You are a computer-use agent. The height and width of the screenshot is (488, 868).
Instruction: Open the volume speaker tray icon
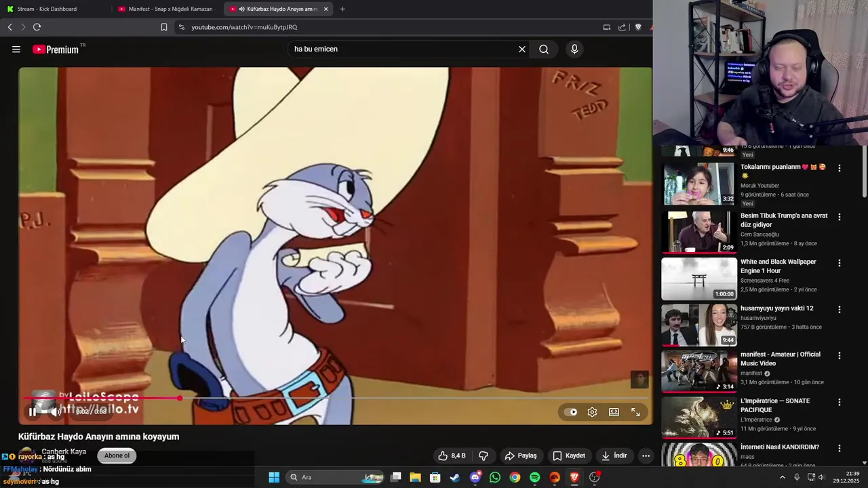coord(821,477)
